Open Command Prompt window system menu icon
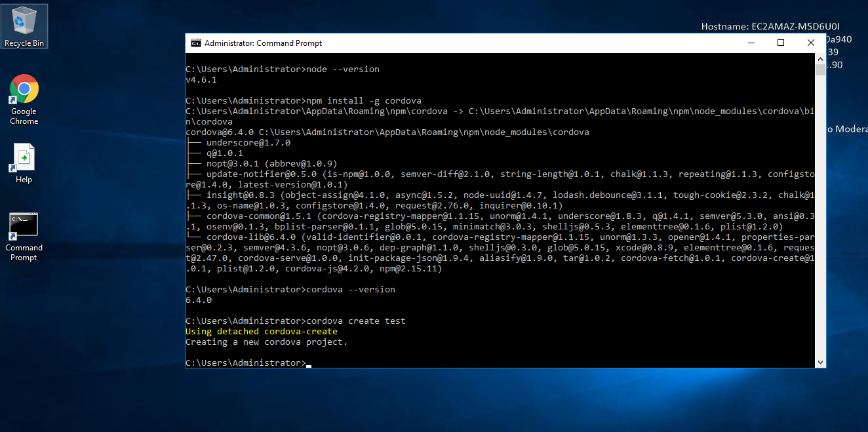 195,43
